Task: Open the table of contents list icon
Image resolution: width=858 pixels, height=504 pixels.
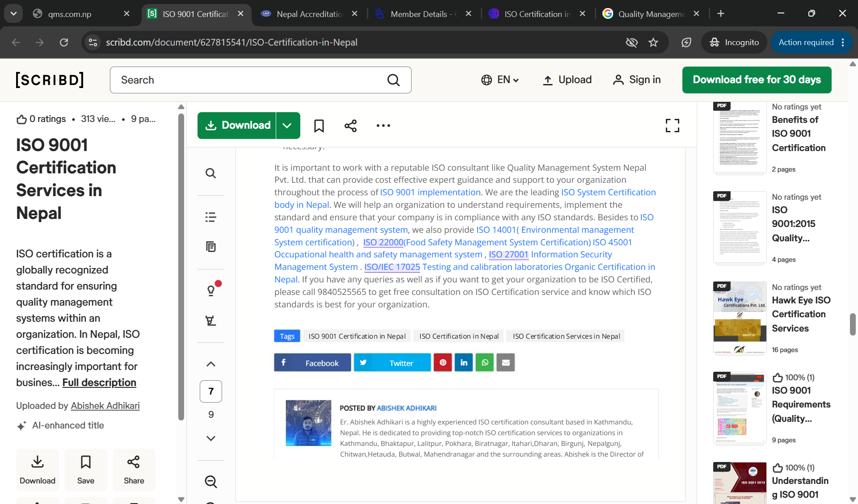Action: (211, 217)
